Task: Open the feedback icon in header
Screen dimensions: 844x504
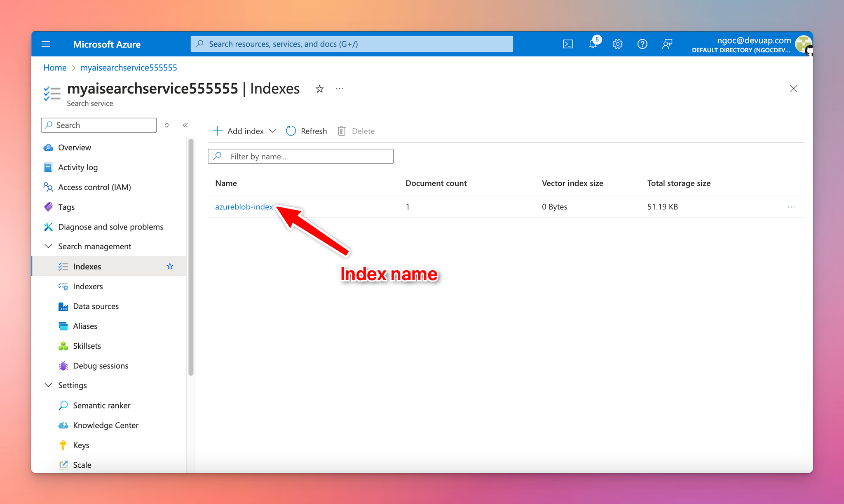Action: (x=667, y=44)
